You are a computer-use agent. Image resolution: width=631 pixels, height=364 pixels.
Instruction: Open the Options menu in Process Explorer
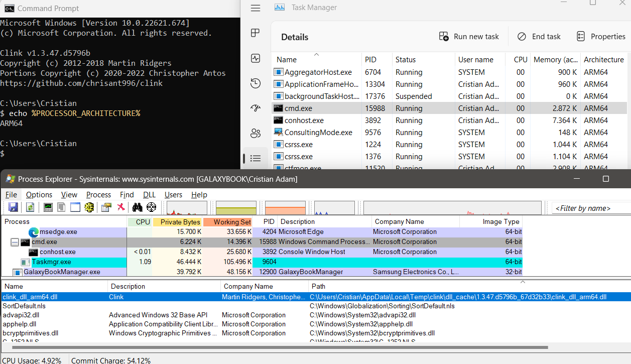(x=39, y=195)
